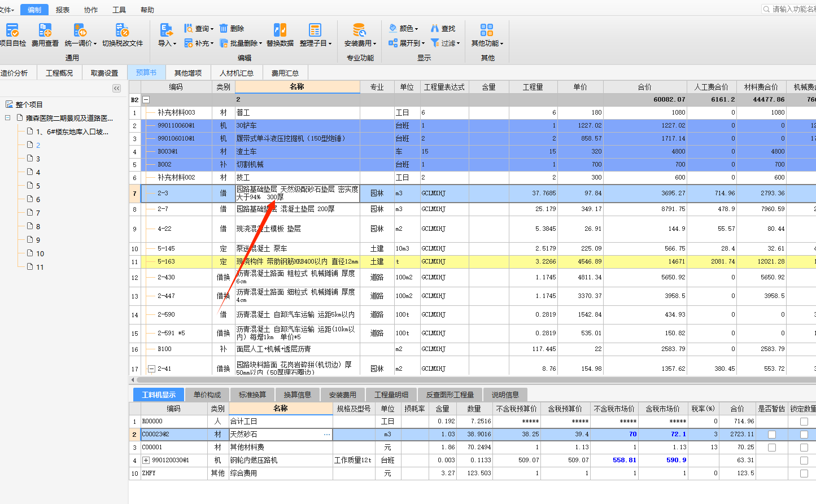The height and width of the screenshot is (504, 816).
Task: Switch to 其他增项 tab
Action: [188, 73]
